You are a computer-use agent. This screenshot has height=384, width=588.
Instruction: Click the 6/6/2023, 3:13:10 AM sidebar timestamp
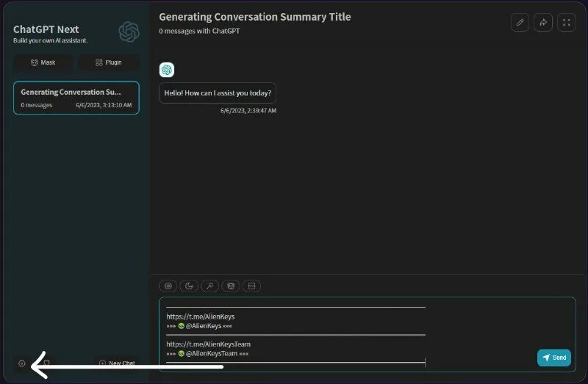click(104, 105)
